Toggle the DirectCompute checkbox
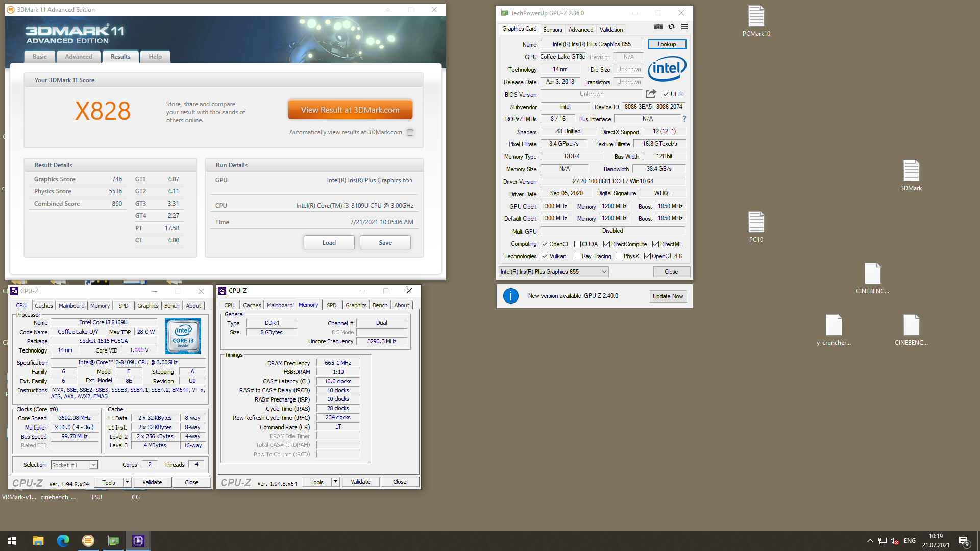 tap(606, 244)
